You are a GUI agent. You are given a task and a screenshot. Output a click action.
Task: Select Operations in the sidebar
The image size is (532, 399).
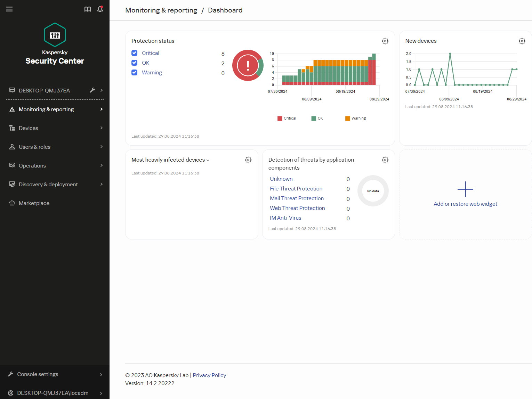pyautogui.click(x=32, y=165)
